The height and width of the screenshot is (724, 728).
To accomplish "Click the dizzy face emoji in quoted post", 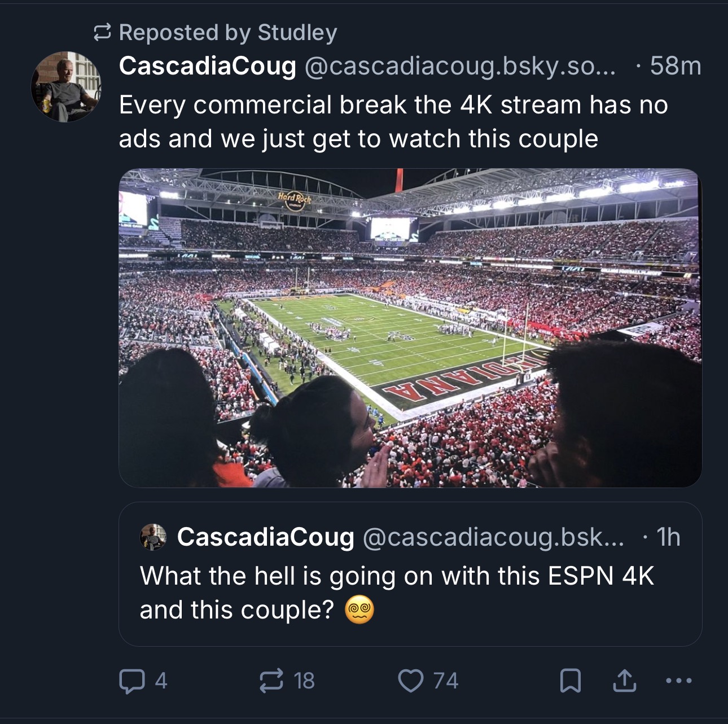I will 359,611.
